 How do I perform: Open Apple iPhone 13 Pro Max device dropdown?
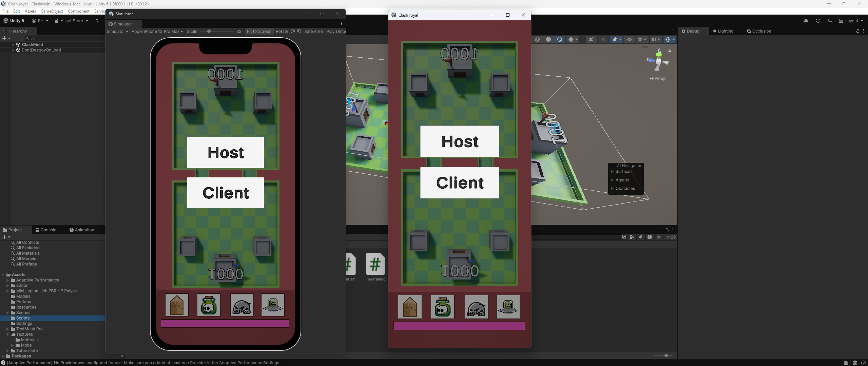(157, 31)
